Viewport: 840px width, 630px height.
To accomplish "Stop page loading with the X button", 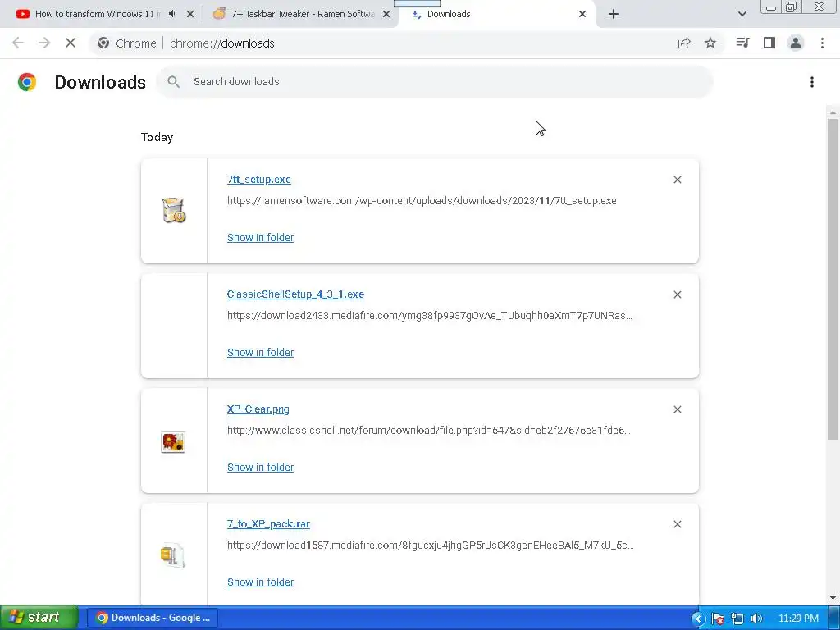I will [71, 43].
